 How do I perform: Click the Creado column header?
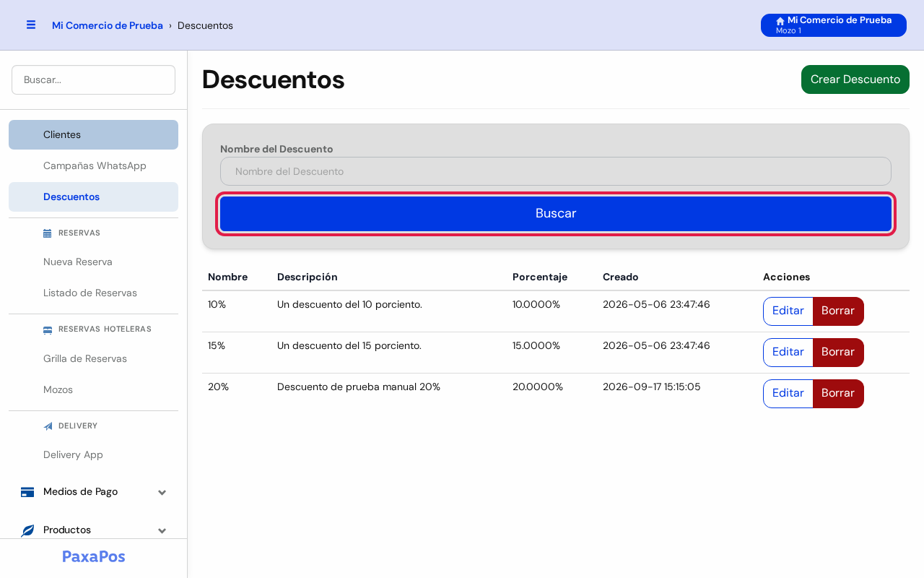tap(621, 277)
